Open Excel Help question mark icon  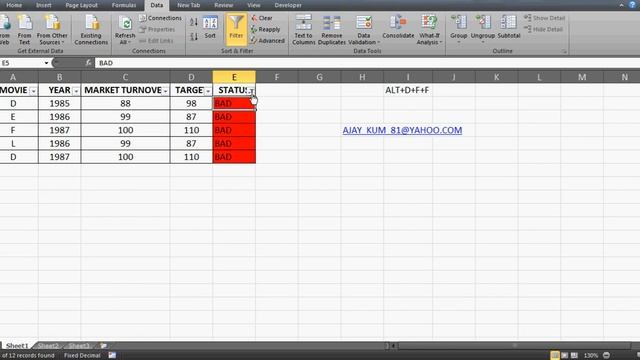(632, 5)
